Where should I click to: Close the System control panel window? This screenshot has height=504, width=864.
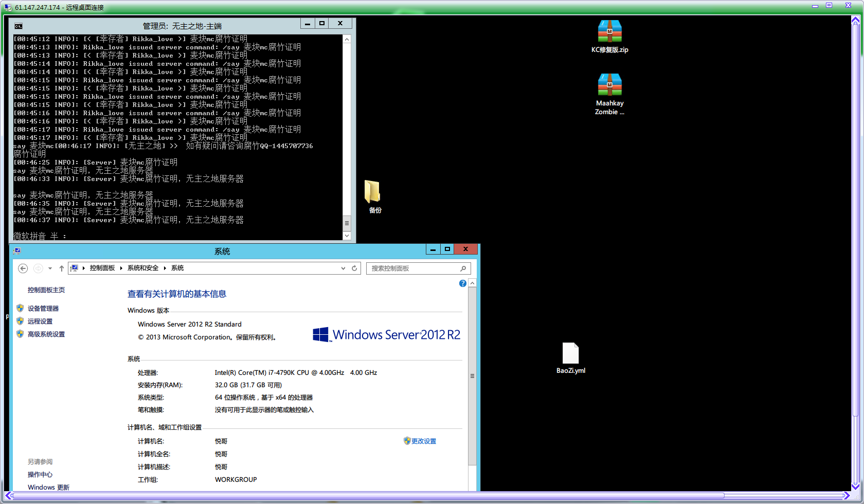point(466,249)
